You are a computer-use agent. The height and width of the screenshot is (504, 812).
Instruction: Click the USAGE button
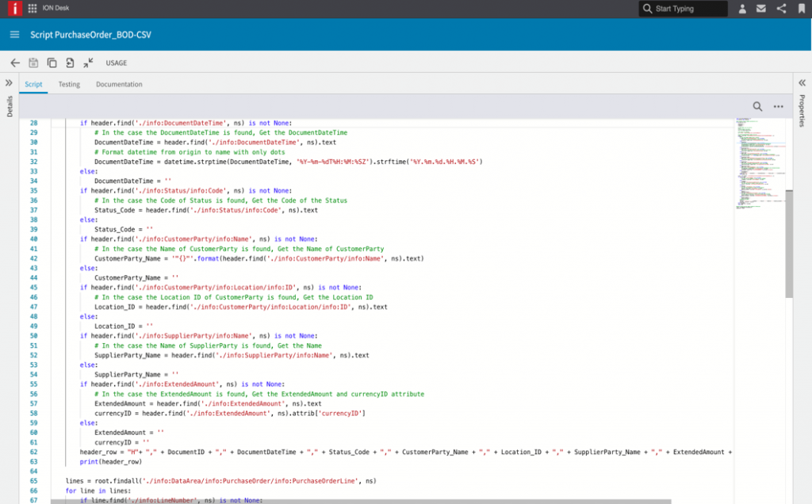116,63
